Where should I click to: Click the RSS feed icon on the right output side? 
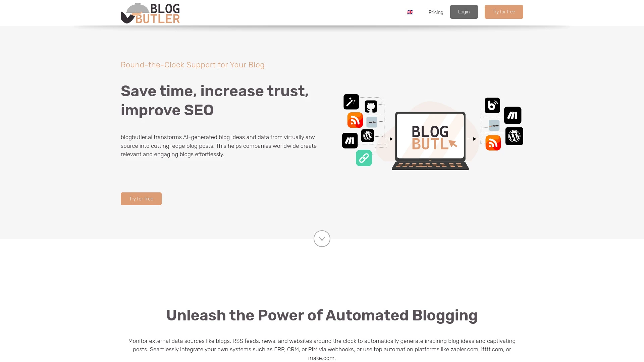492,142
